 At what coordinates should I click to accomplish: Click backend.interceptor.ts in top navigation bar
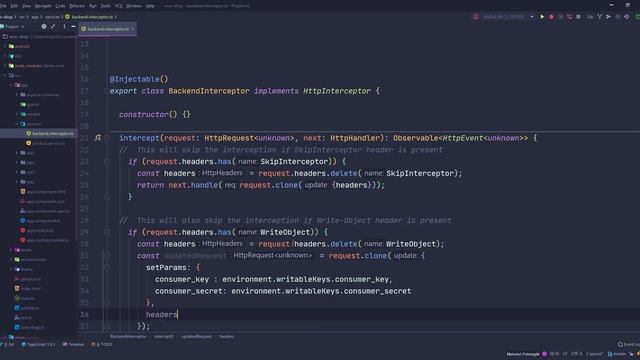(x=89, y=17)
